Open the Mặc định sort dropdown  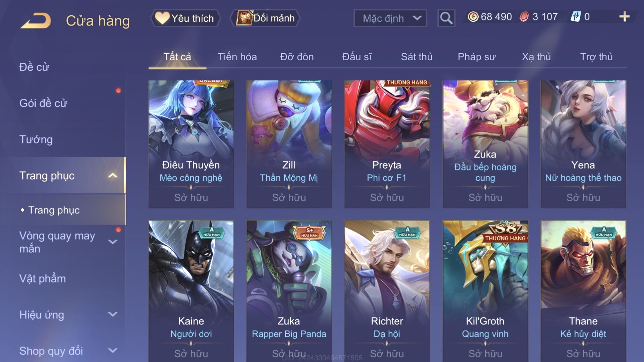click(390, 18)
